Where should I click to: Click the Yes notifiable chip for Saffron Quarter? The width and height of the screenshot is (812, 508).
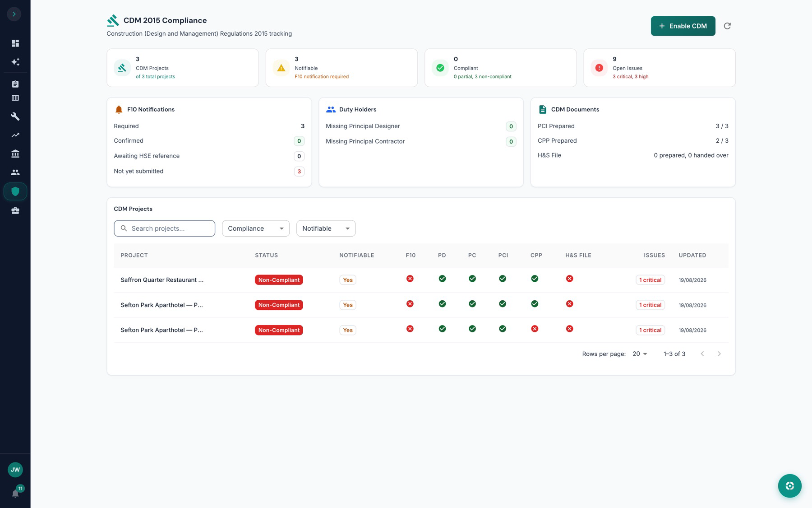(x=348, y=280)
